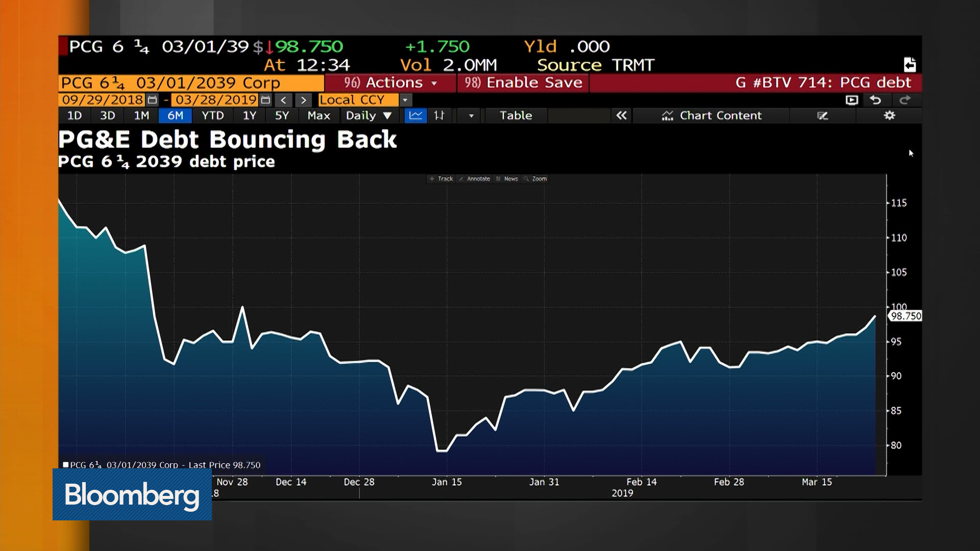Open the start date calendar picker
The image size is (980, 551).
pyautogui.click(x=152, y=100)
